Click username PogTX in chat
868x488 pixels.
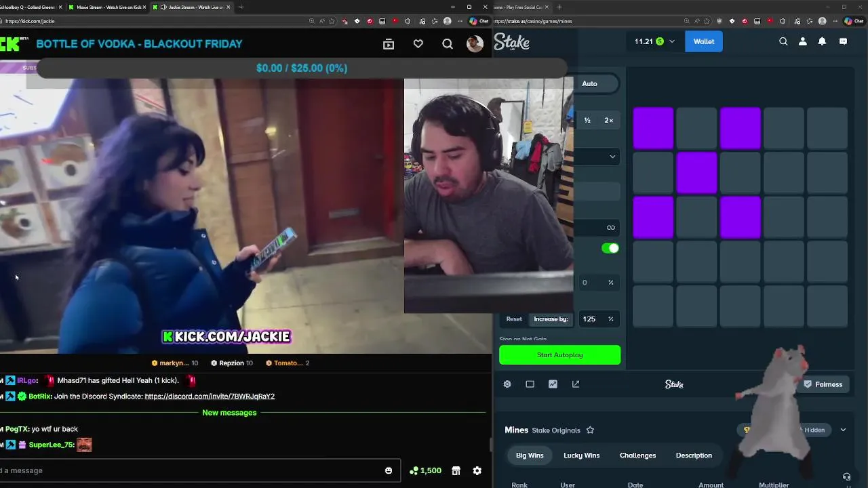tap(17, 429)
